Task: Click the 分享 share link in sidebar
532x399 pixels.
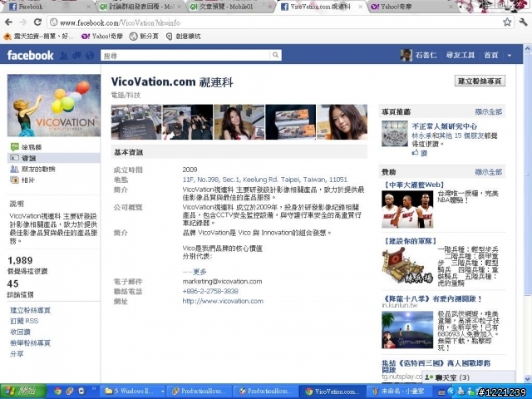Action: click(17, 354)
